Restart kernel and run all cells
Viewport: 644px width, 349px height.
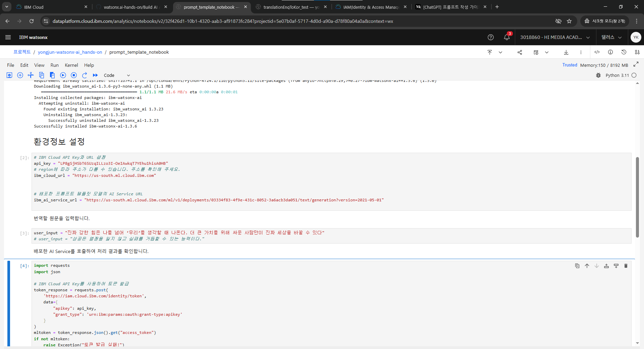[95, 75]
